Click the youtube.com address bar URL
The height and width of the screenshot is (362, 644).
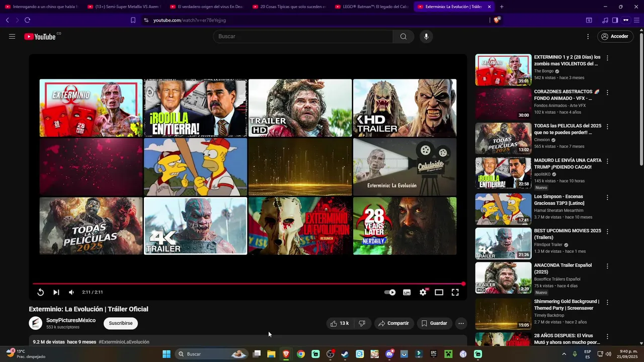point(189,20)
